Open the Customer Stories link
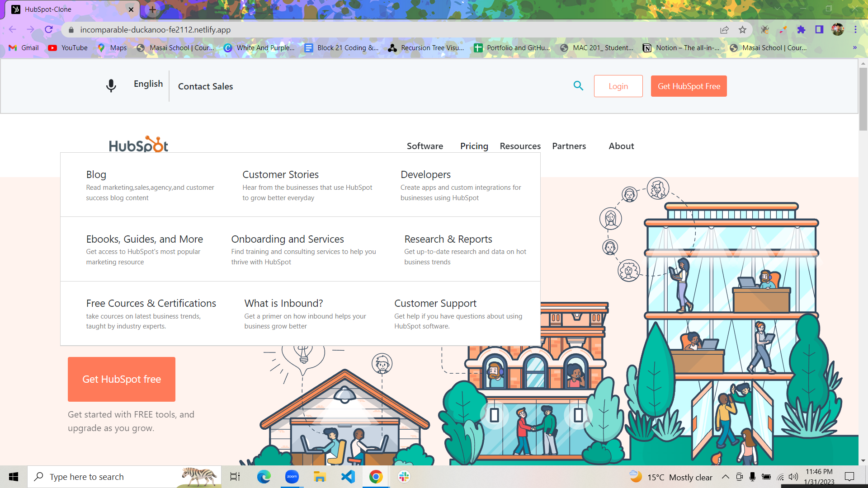868x488 pixels. click(x=280, y=174)
